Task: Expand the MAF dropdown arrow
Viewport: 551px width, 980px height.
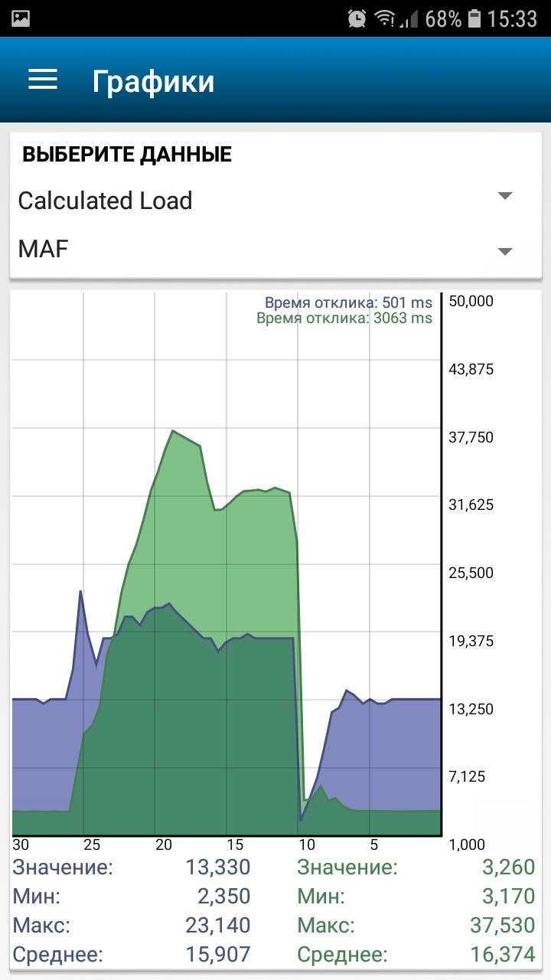Action: [x=504, y=251]
